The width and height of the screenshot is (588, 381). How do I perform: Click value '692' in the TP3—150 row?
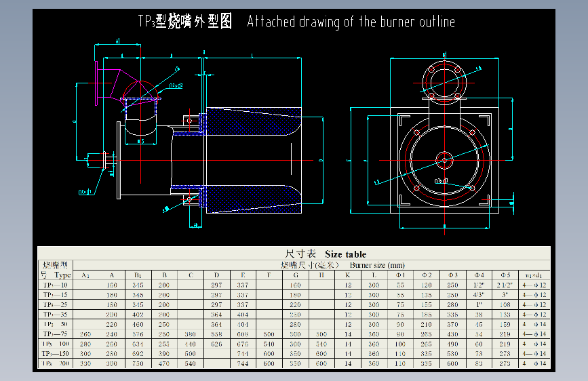tap(138, 354)
